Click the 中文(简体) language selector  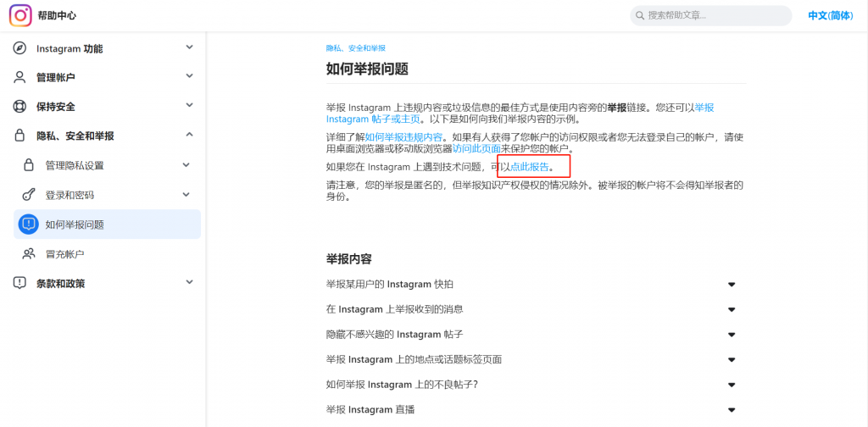point(831,15)
